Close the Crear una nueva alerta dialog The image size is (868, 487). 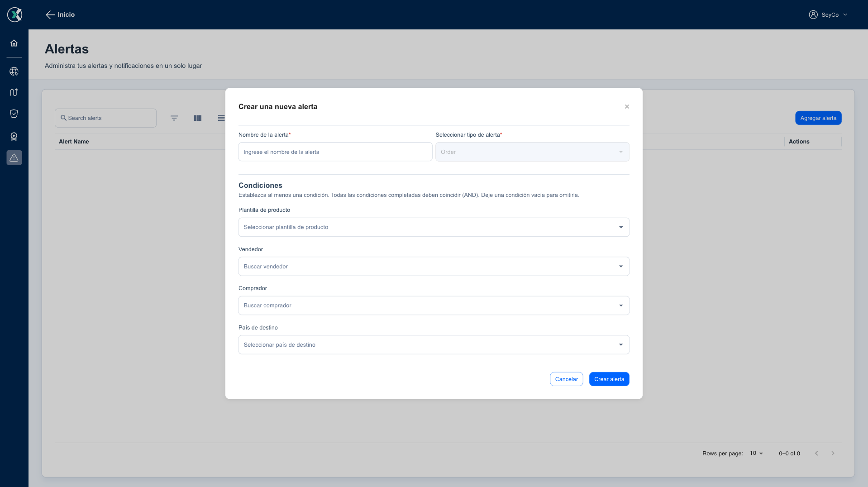627,106
